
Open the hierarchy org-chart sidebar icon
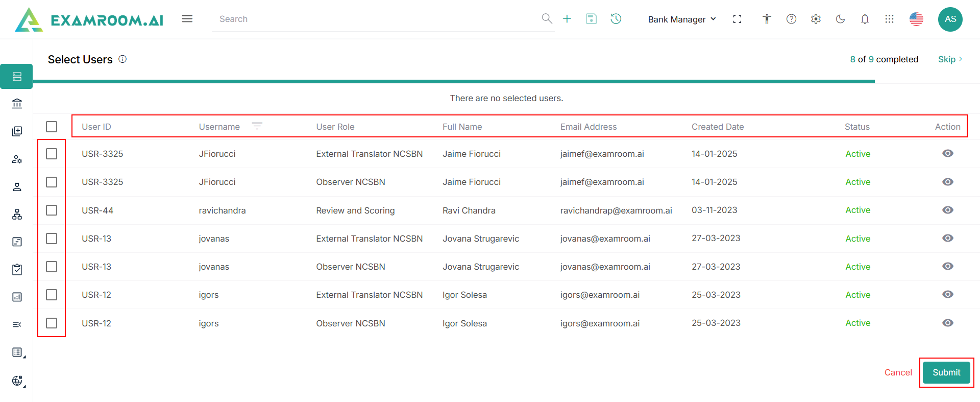pos(17,215)
